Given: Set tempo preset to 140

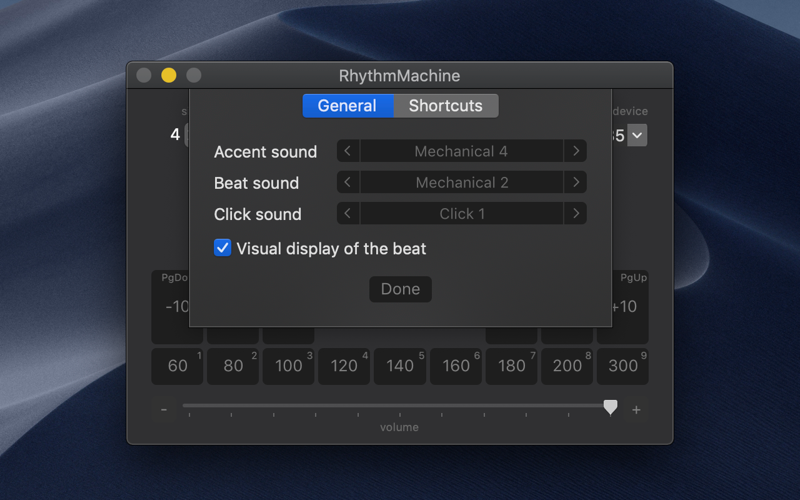Looking at the screenshot, I should point(399,366).
